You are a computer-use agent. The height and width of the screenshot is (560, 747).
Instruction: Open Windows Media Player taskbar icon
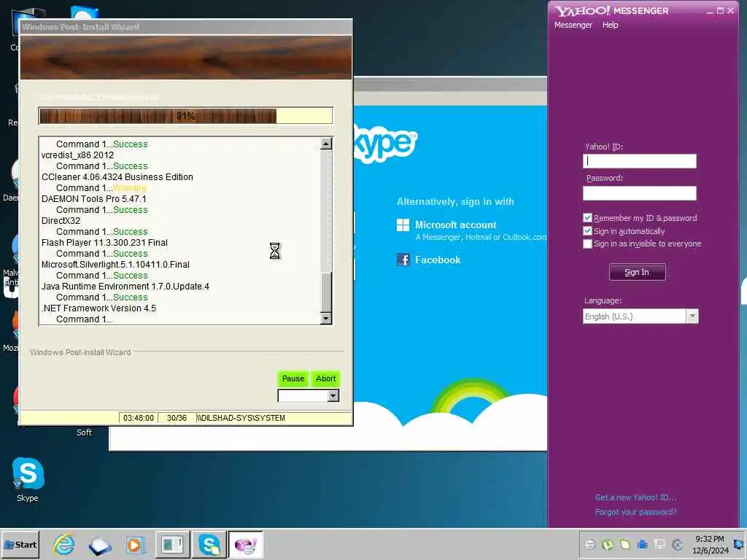(135, 545)
